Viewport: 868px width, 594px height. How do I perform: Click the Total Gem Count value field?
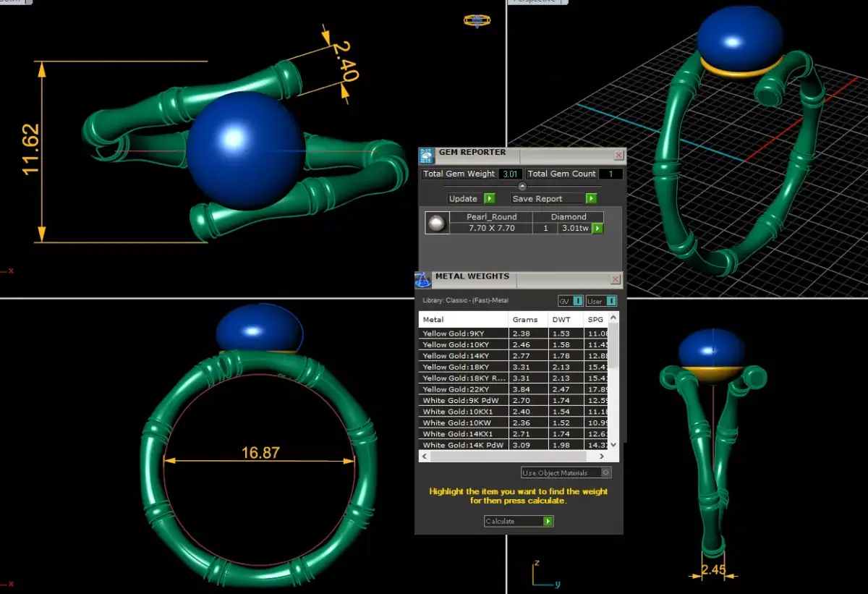click(610, 174)
